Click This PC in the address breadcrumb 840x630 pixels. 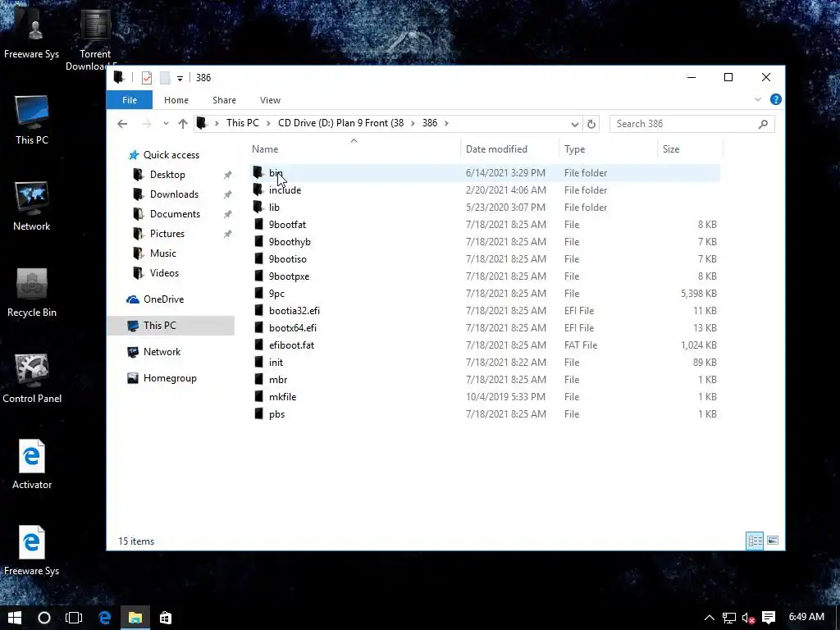[242, 123]
